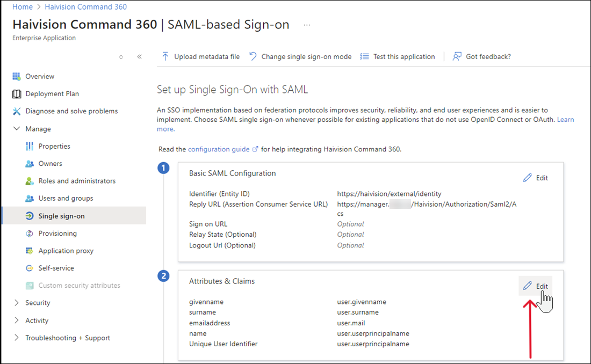The image size is (591, 364).
Task: Open the Roles and administrators menu item
Action: coord(77,180)
